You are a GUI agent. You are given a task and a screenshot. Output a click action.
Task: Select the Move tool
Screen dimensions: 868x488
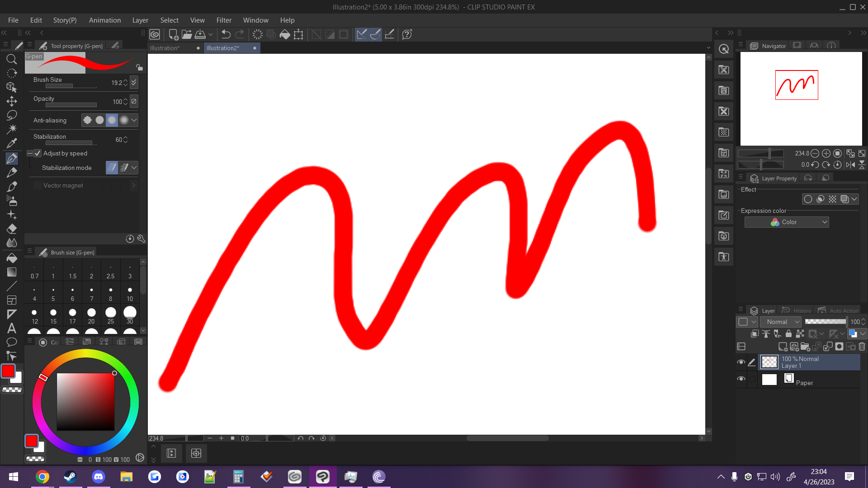point(11,101)
